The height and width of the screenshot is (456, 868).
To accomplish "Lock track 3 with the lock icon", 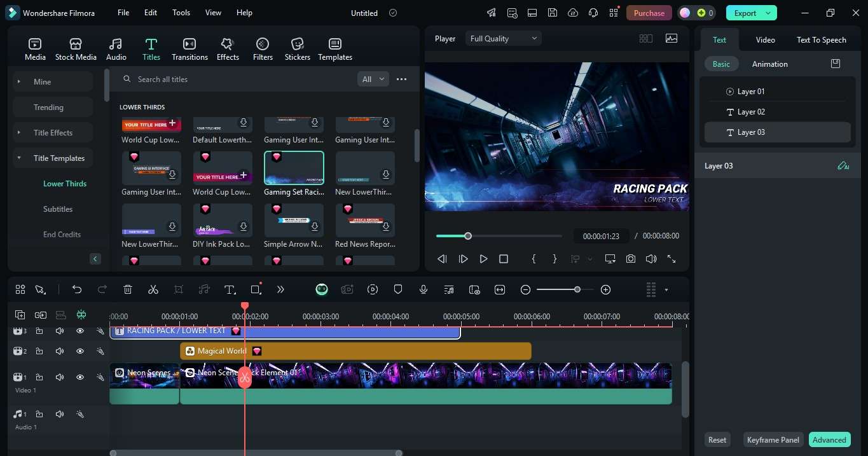I will point(39,331).
